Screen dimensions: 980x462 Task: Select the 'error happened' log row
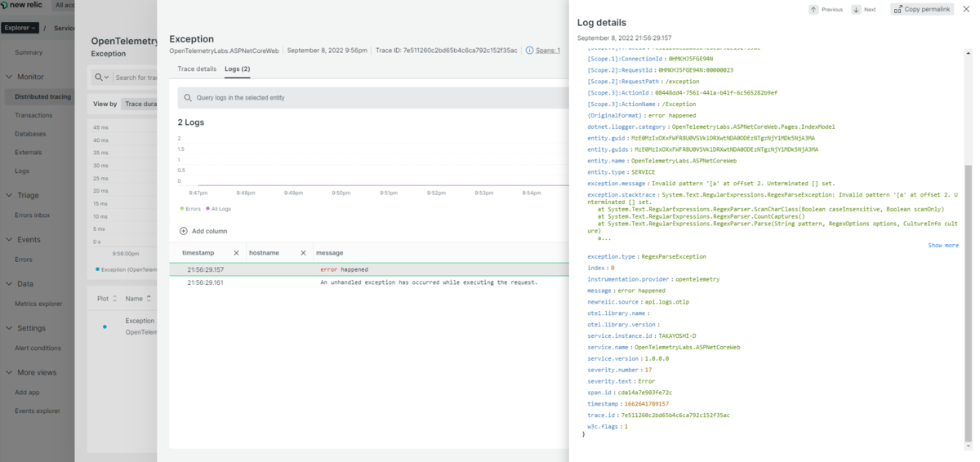tap(368, 269)
